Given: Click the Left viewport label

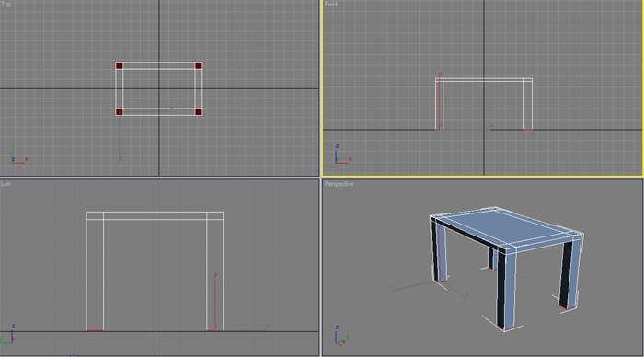Looking at the screenshot, I should click(6, 184).
